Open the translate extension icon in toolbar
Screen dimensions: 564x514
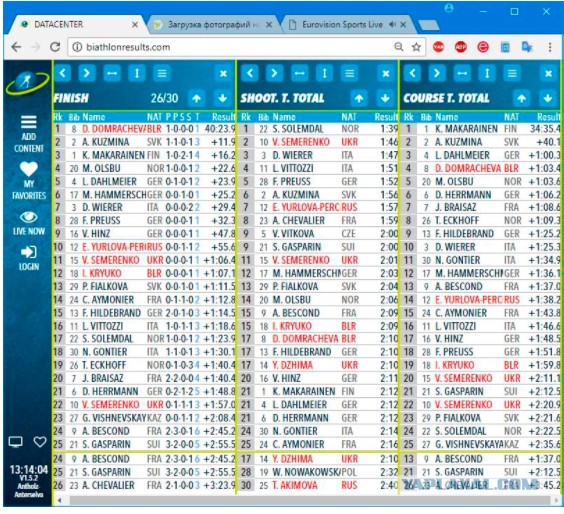click(x=527, y=47)
